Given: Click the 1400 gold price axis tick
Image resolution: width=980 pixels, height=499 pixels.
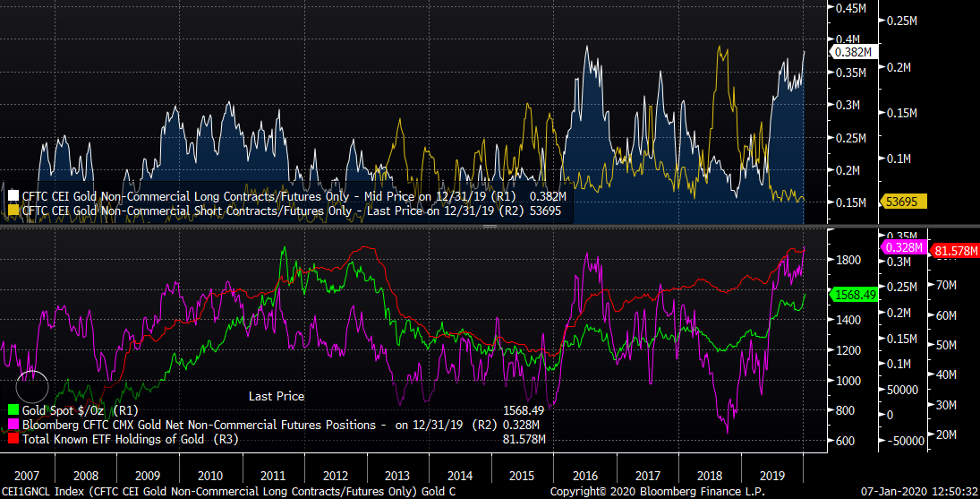Looking at the screenshot, I should [848, 320].
